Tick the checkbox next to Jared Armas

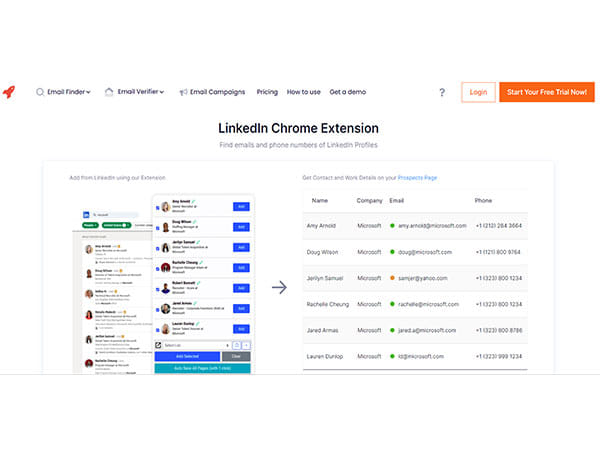coord(158,310)
